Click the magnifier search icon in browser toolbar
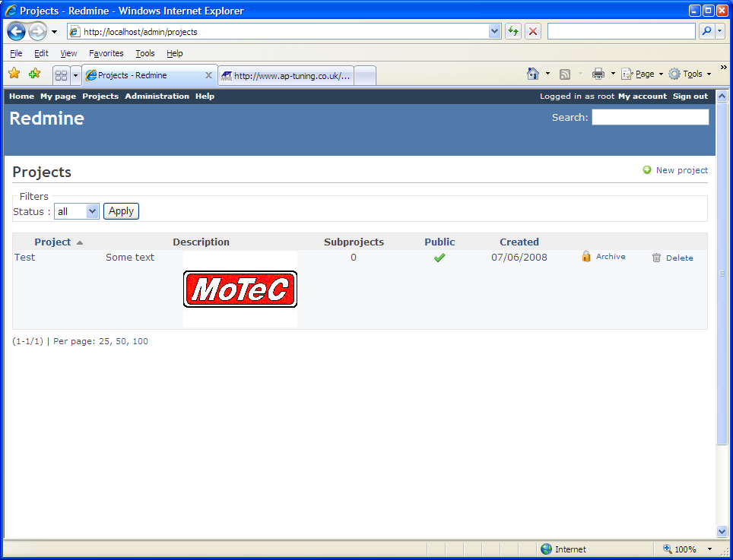This screenshot has width=733, height=560. pyautogui.click(x=706, y=31)
